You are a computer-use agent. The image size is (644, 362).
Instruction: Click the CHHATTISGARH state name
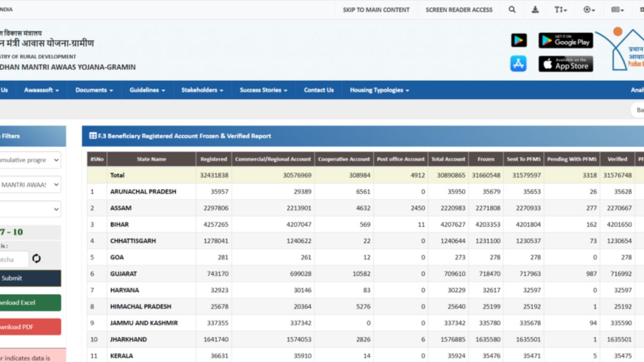(133, 241)
